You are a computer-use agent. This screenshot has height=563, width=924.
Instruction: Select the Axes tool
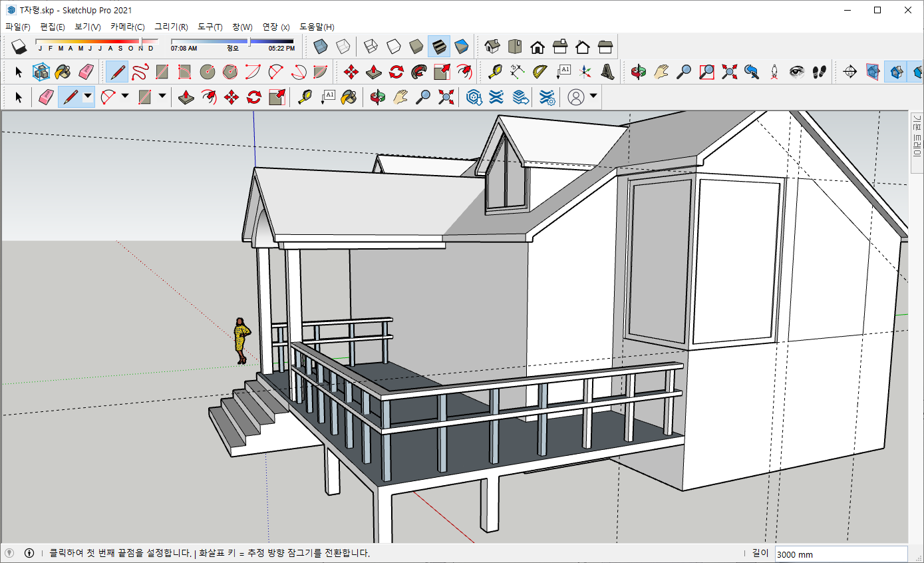[x=585, y=71]
